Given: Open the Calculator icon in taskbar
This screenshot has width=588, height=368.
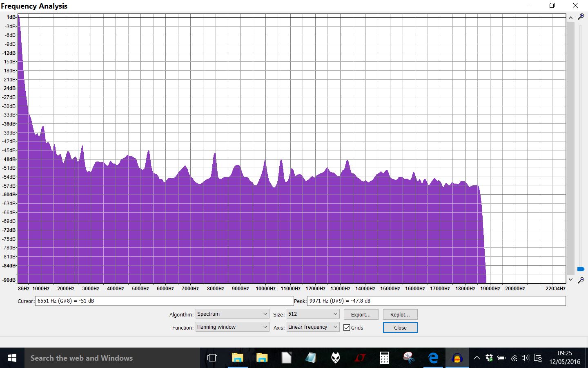Looking at the screenshot, I should coord(384,358).
